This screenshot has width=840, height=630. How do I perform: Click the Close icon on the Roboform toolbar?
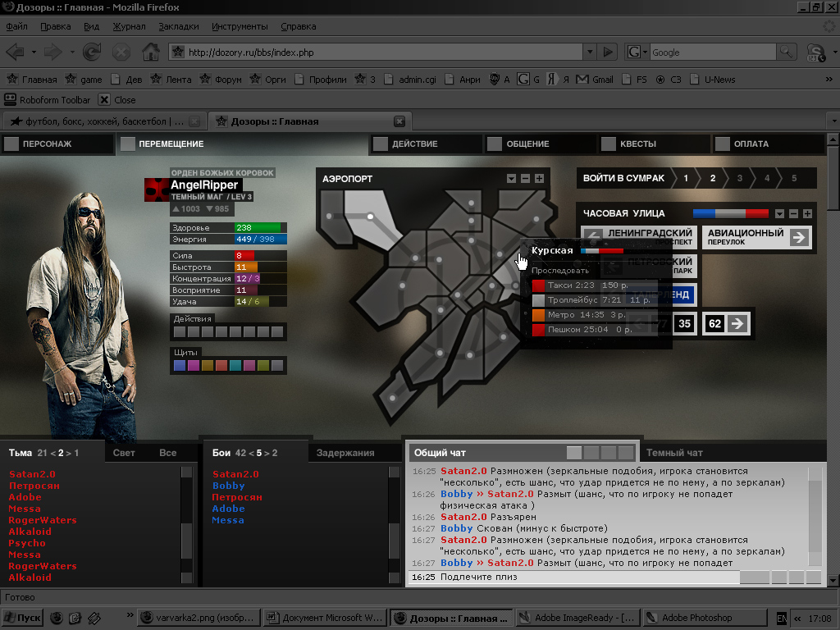coord(104,99)
